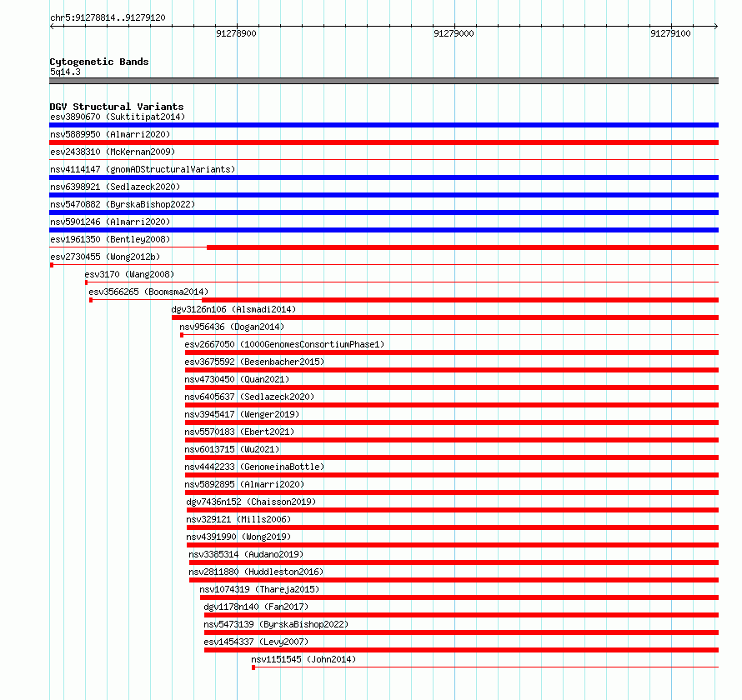This screenshot has width=742, height=700.
Task: Click esv1961350 (Bentley2008) label
Action: tap(110, 239)
